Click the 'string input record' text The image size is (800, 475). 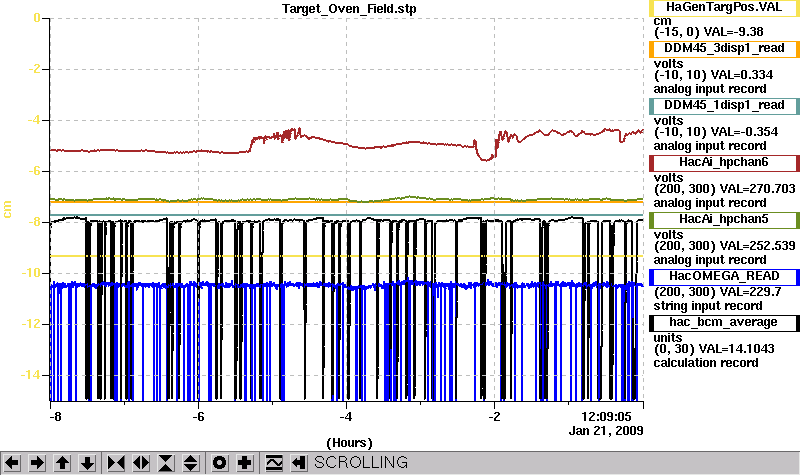pyautogui.click(x=708, y=306)
